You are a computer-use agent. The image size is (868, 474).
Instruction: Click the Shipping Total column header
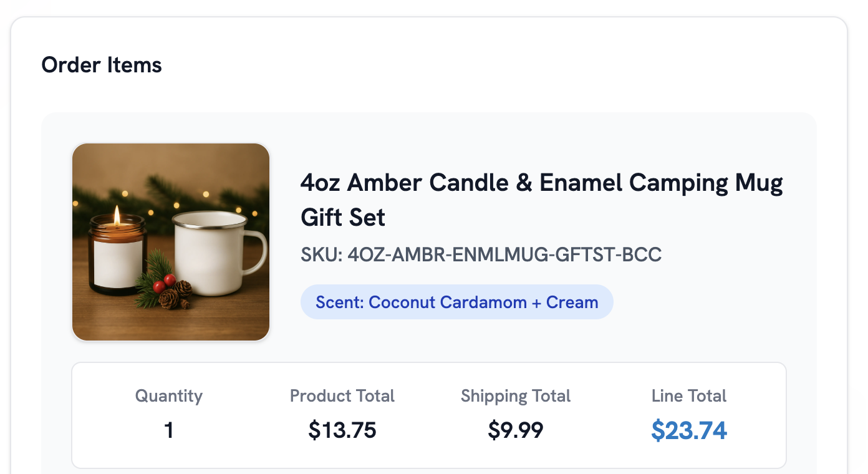point(516,395)
